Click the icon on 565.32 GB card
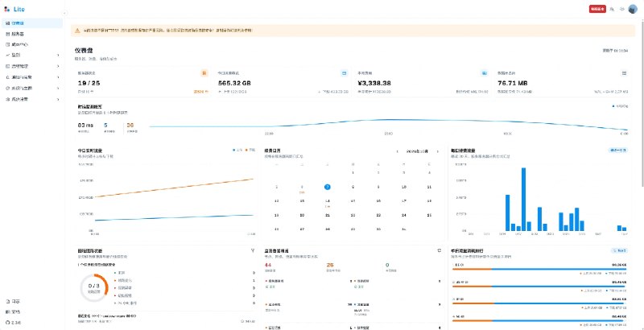 tap(345, 73)
